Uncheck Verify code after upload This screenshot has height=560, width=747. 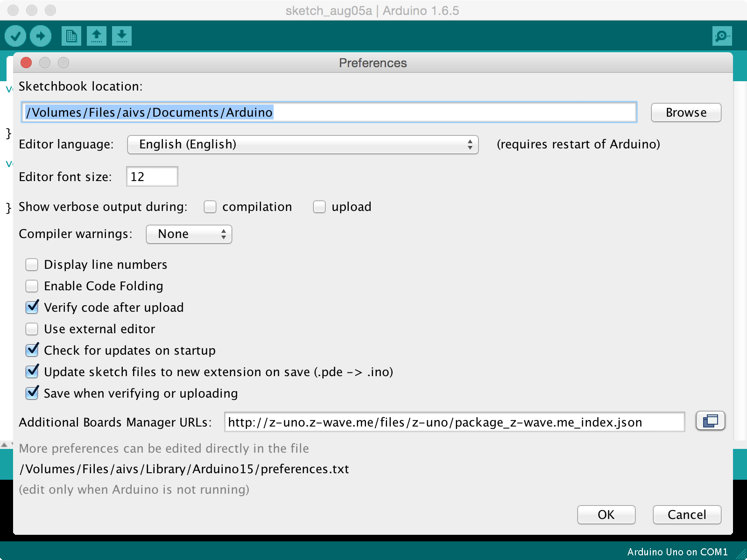[x=32, y=307]
